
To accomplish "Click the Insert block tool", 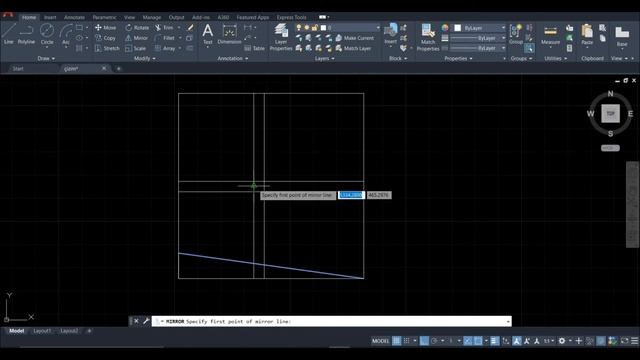I will point(390,34).
